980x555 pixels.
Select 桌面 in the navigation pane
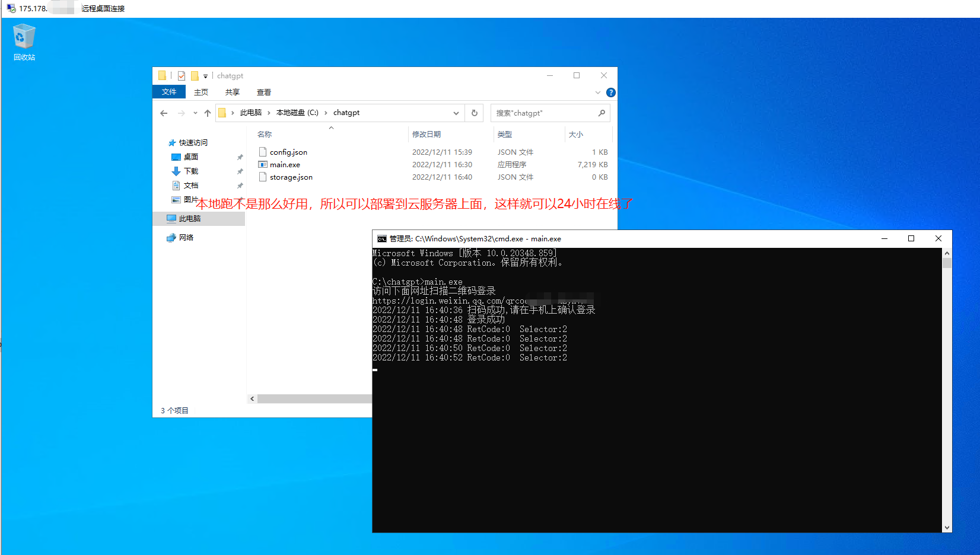(x=191, y=157)
